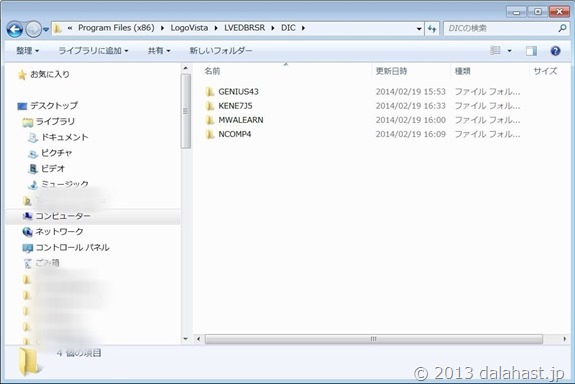Select コントロール パネル in the navigation pane
575x384 pixels.
72,248
